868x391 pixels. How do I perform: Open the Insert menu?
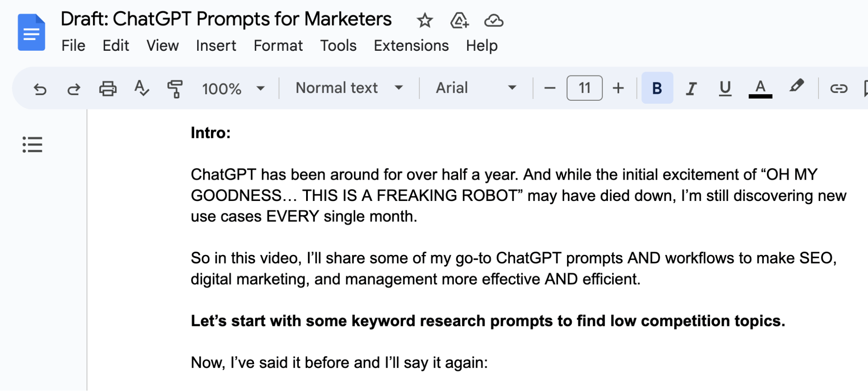coord(216,45)
